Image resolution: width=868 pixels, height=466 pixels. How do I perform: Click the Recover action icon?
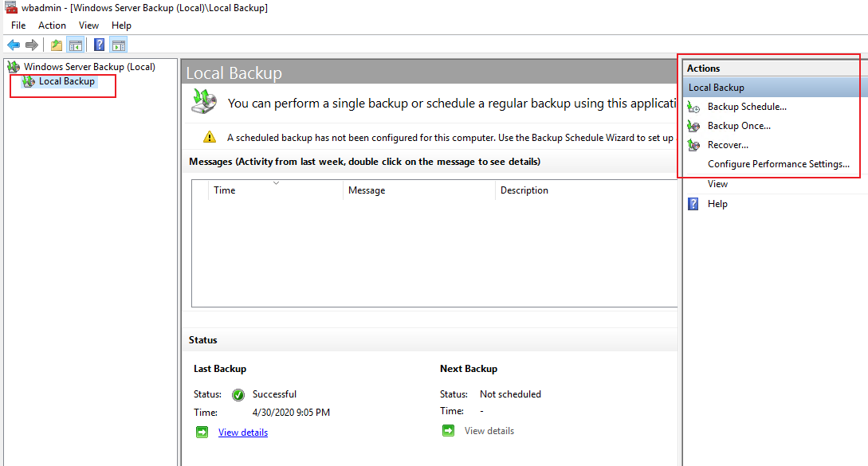point(693,145)
